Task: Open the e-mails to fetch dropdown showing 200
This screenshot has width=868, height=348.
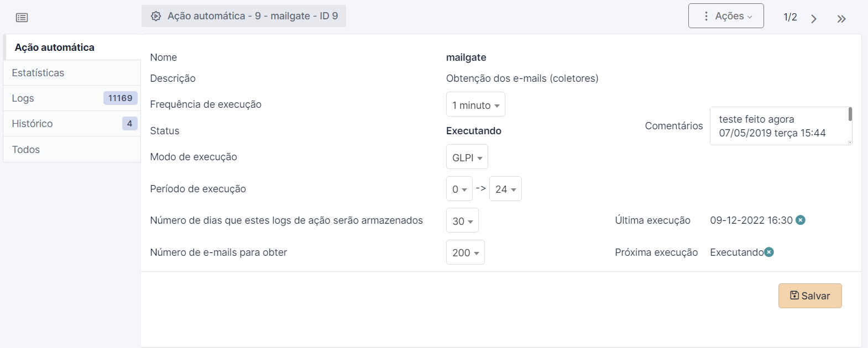Action: click(x=465, y=252)
